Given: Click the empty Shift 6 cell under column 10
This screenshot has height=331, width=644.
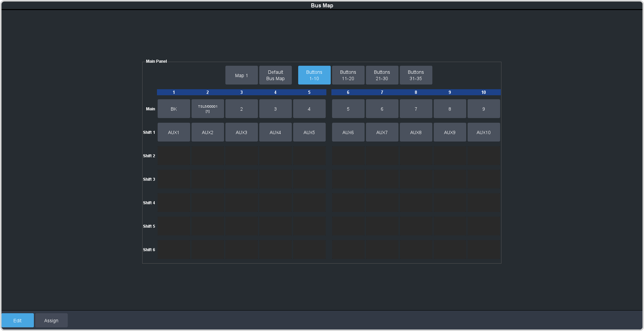Looking at the screenshot, I should point(484,250).
